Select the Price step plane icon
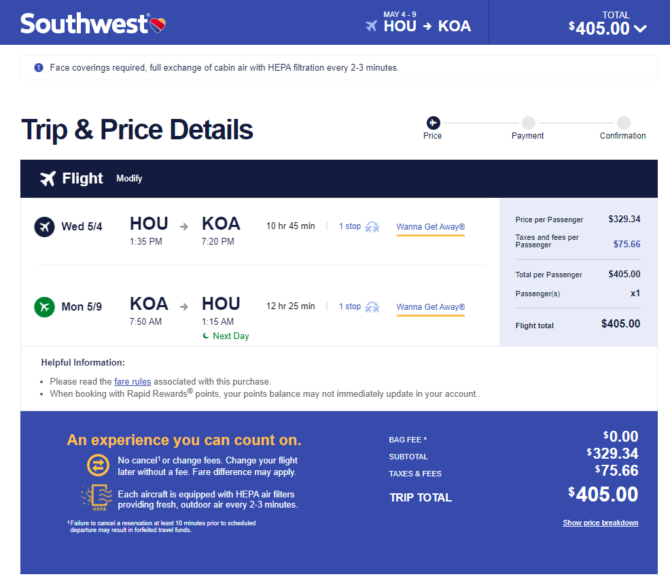This screenshot has width=670, height=581. (x=433, y=123)
